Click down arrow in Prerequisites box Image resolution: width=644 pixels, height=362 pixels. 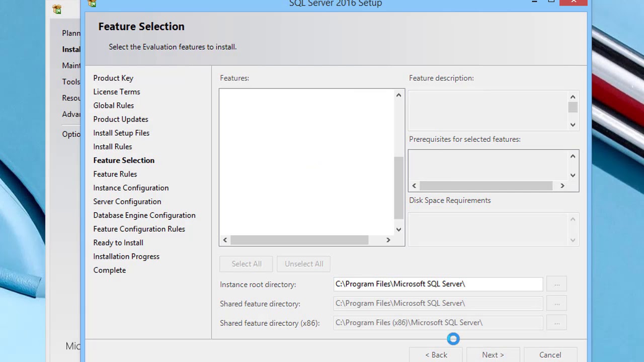click(x=573, y=175)
